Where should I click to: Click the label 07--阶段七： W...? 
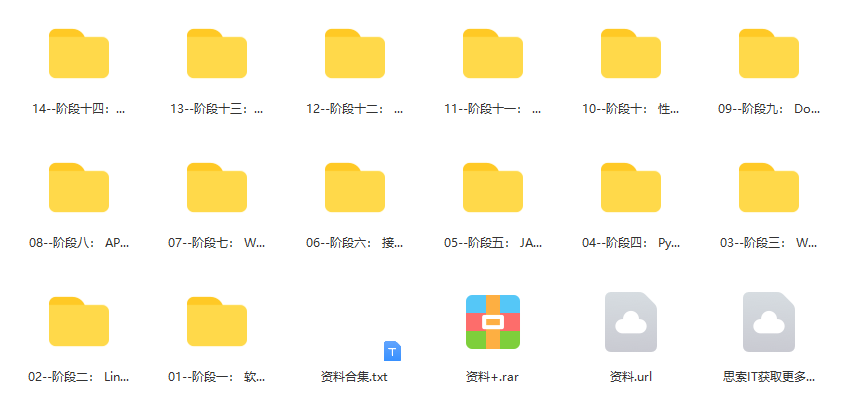coord(217,243)
